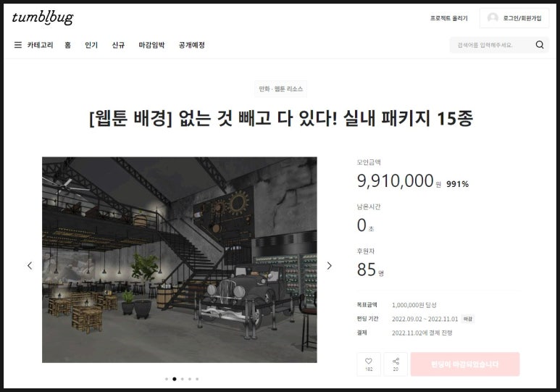Open the 마감임박 menu item
The height and width of the screenshot is (392, 560).
(x=152, y=45)
